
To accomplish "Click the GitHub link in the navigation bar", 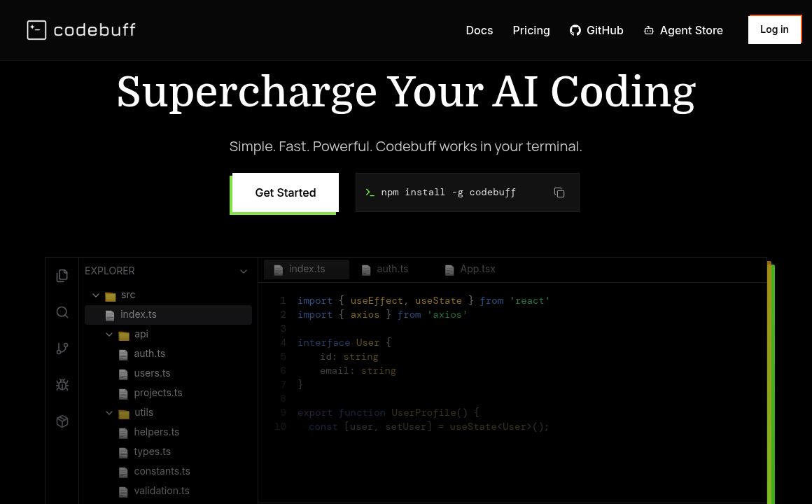I will tap(596, 30).
